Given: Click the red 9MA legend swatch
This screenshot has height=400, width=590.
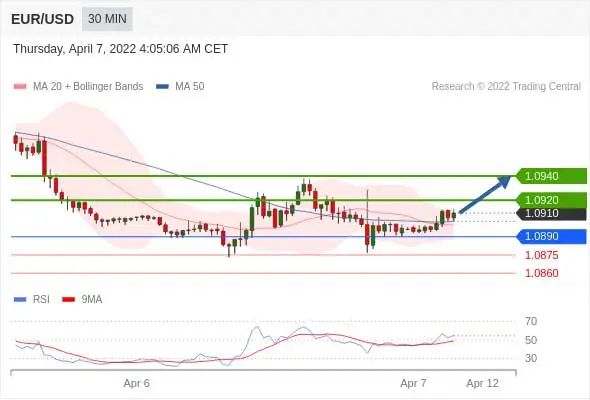Looking at the screenshot, I should pyautogui.click(x=68, y=300).
